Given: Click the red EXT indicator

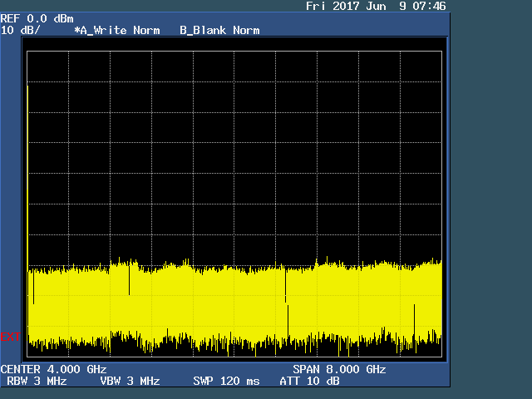Looking at the screenshot, I should pyautogui.click(x=11, y=337).
